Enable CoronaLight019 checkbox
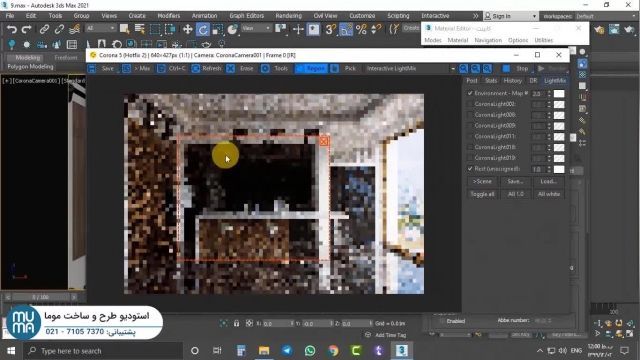 [x=470, y=158]
